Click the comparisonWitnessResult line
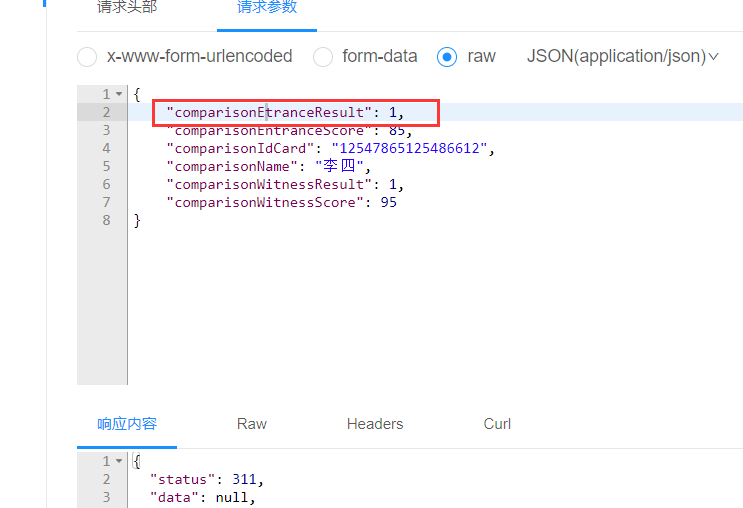 click(x=285, y=184)
